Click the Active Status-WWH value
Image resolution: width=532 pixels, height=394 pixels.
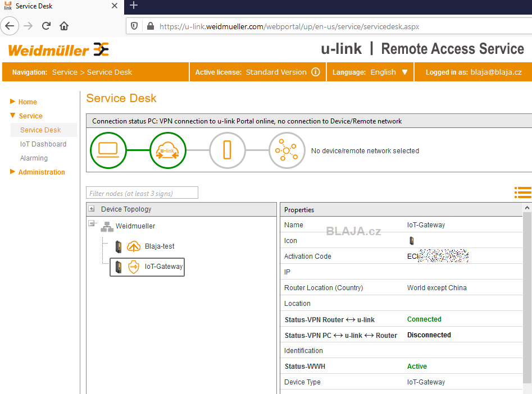point(417,366)
